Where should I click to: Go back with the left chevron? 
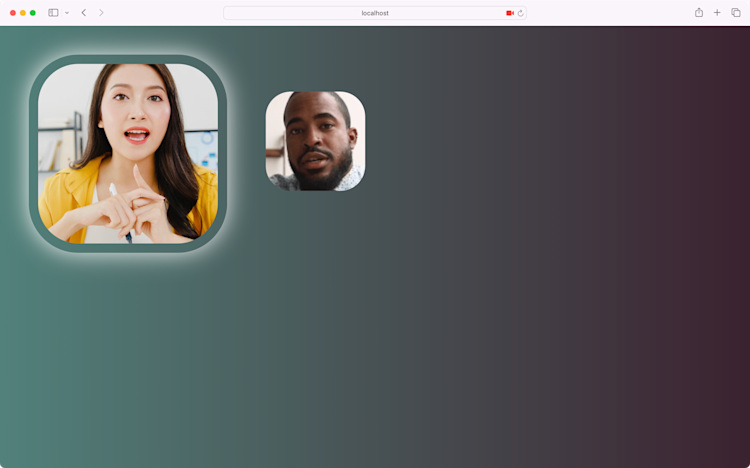(84, 13)
